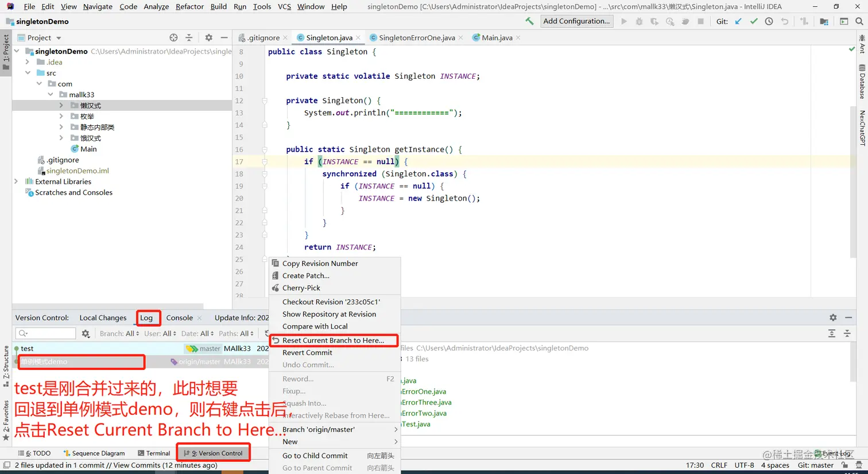
Task: Open Git history with the clock icon
Action: [769, 21]
